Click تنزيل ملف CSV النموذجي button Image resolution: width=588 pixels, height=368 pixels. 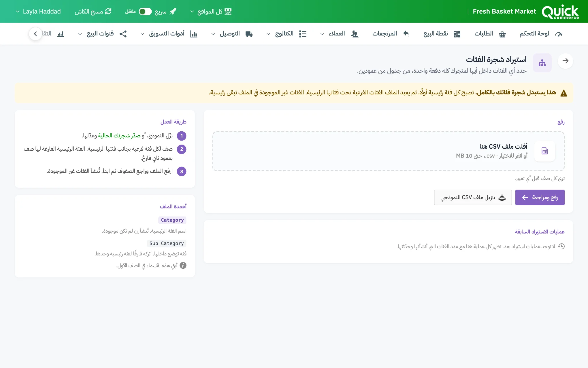473,197
